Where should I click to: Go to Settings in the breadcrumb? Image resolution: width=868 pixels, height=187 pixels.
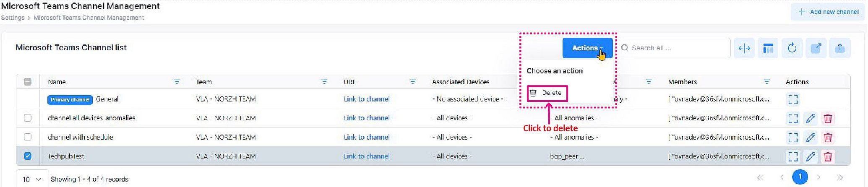click(x=13, y=18)
